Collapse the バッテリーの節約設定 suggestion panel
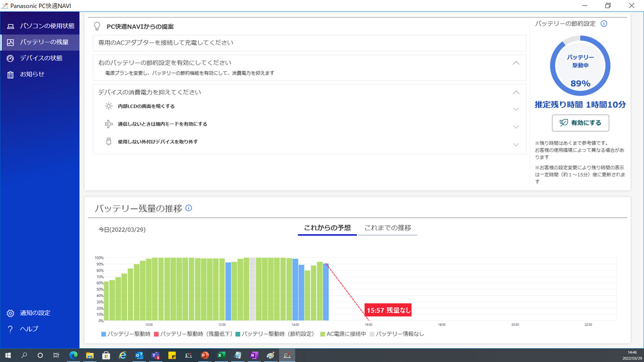This screenshot has height=362, width=644. point(516,63)
